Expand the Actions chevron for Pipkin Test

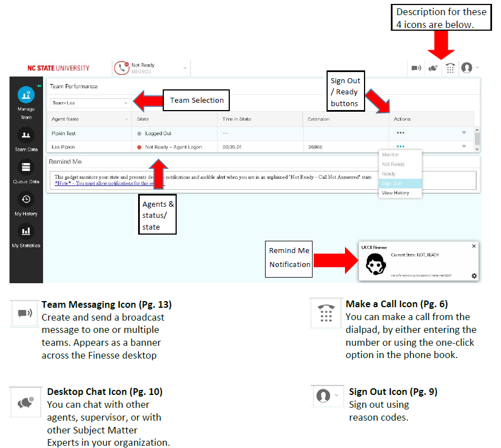coord(465,132)
